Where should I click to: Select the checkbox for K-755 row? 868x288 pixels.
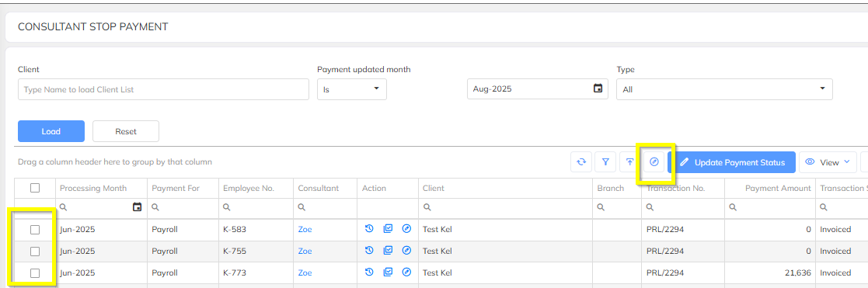35,251
